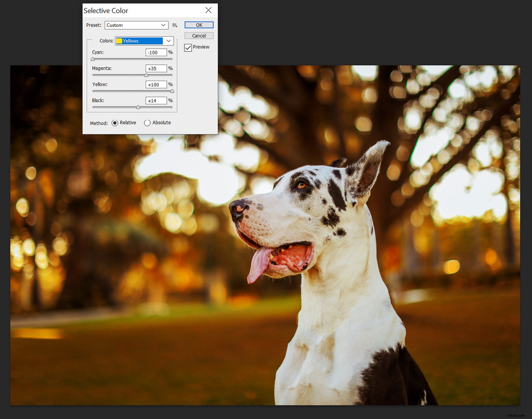Close the Selective Color dialog with the X

209,10
